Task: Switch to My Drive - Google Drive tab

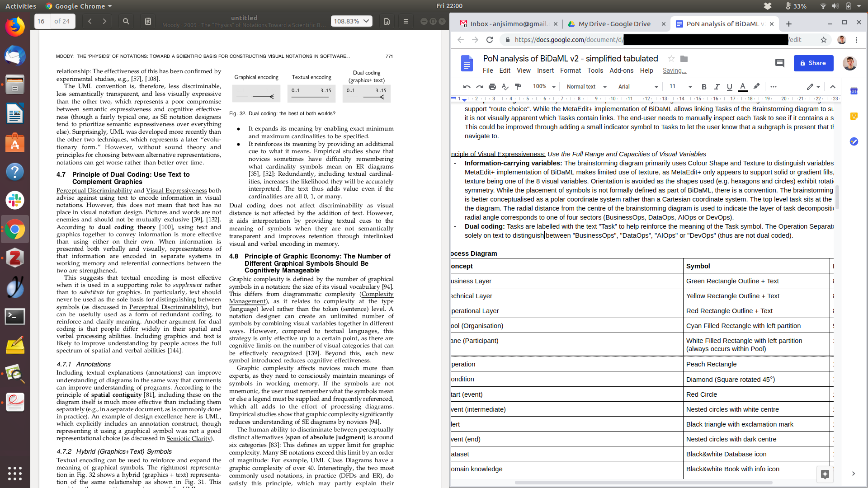Action: click(614, 24)
